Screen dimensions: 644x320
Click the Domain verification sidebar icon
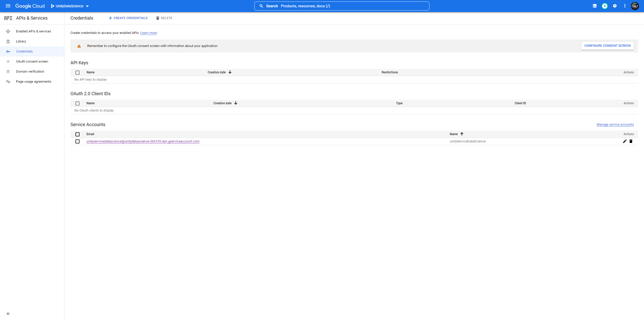click(x=8, y=72)
